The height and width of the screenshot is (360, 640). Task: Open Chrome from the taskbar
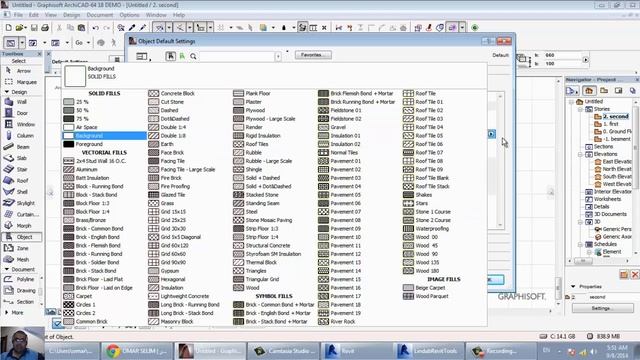coord(137,351)
